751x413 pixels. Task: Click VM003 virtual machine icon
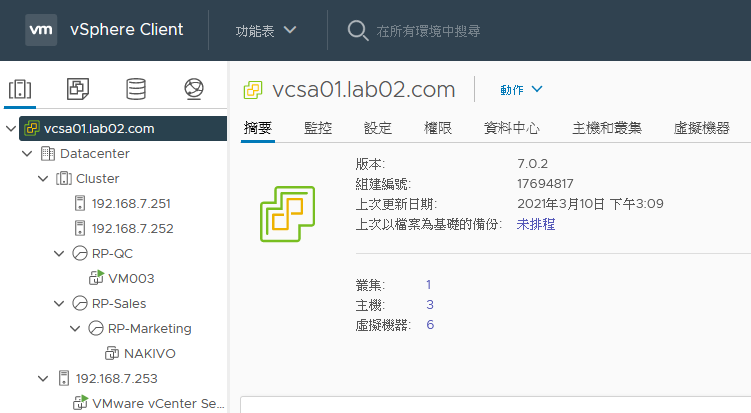point(96,277)
